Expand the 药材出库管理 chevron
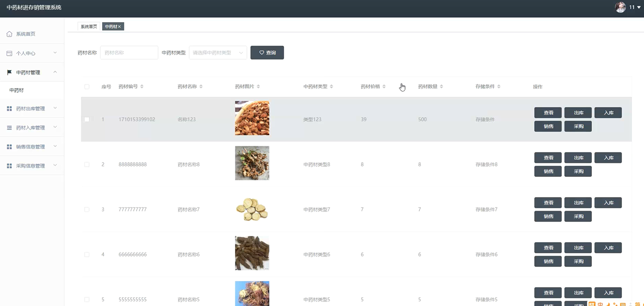644x306 pixels. [x=55, y=108]
